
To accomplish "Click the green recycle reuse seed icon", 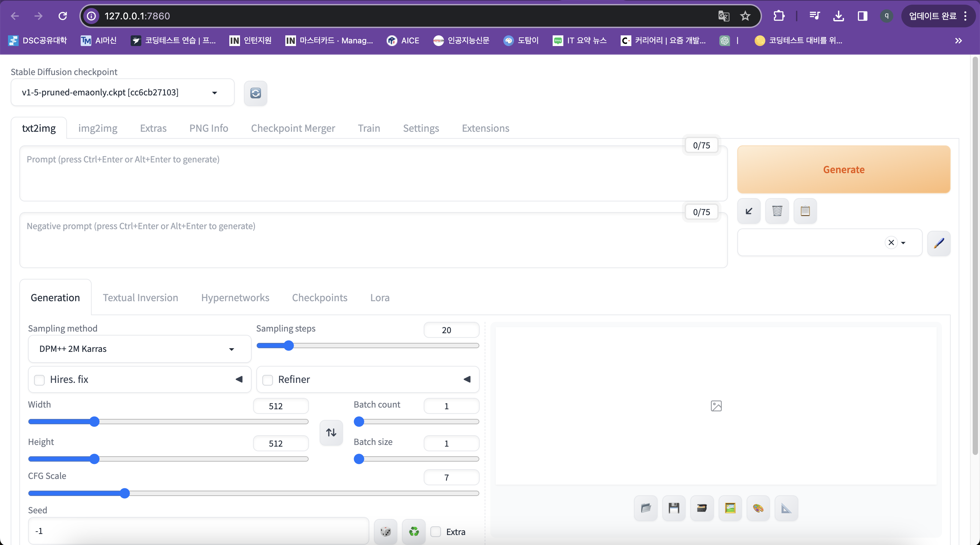I will pos(414,531).
